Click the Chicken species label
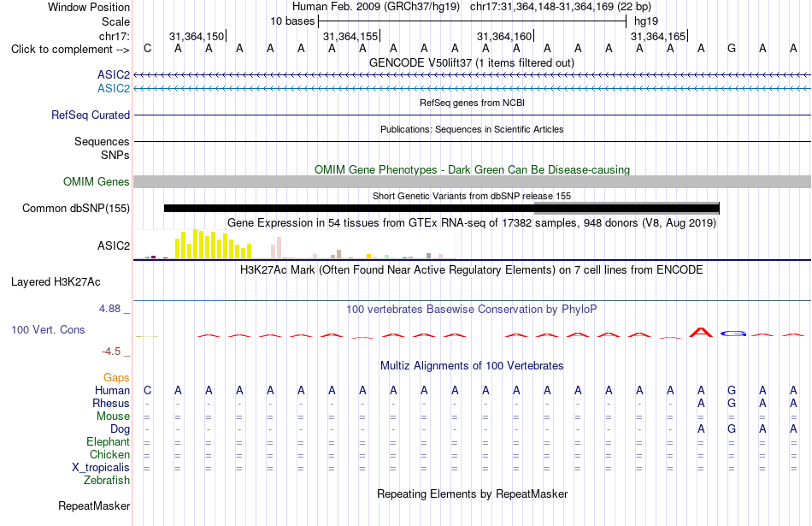Viewport: 812px width, 526px height. point(109,454)
